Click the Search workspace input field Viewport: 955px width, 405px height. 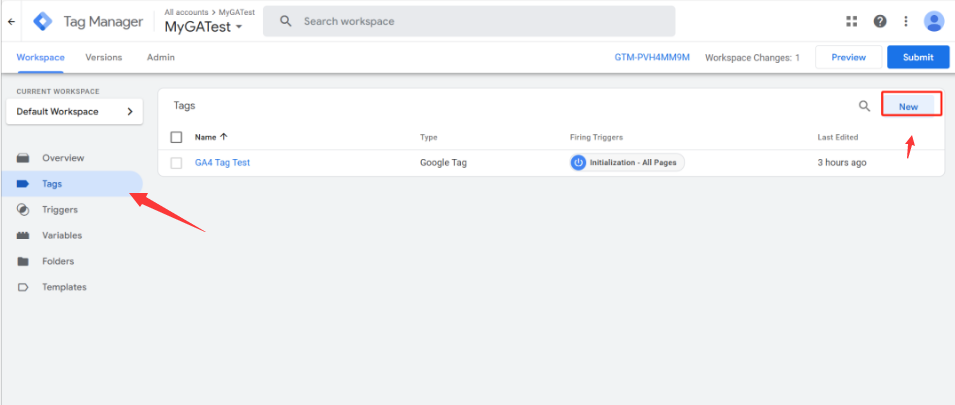click(x=480, y=21)
